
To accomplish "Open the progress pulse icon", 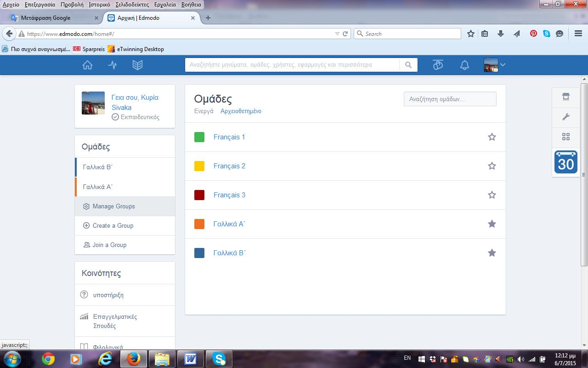I will [x=113, y=65].
